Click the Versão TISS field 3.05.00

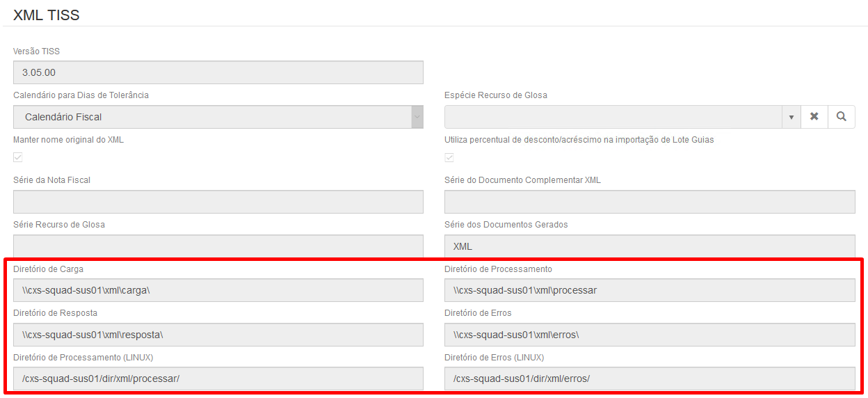click(218, 72)
